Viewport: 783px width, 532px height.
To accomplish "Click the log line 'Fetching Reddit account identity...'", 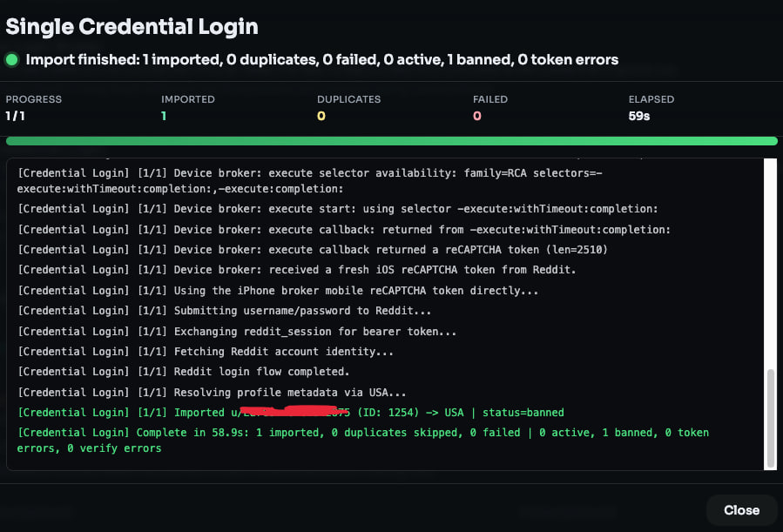I will pos(206,352).
